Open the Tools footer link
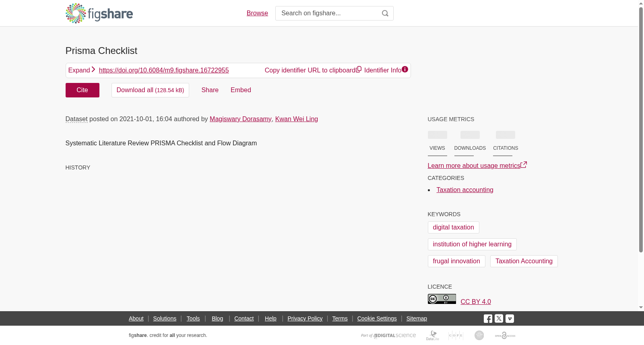 193,318
